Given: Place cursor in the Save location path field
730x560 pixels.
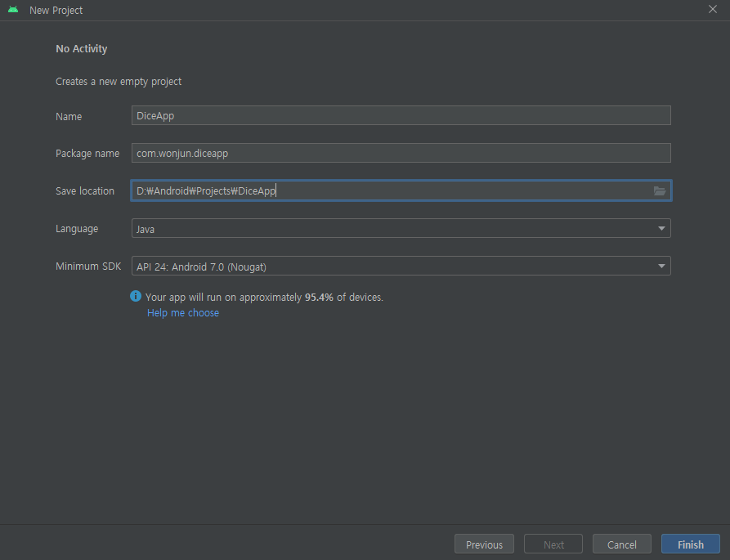Looking at the screenshot, I should pos(391,191).
